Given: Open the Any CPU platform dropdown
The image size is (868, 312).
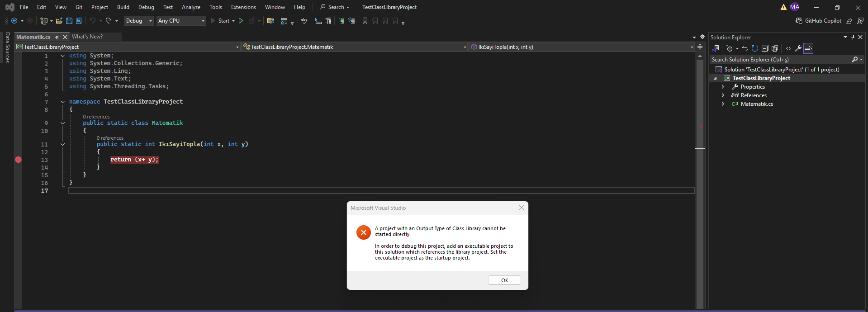Looking at the screenshot, I should click(181, 21).
